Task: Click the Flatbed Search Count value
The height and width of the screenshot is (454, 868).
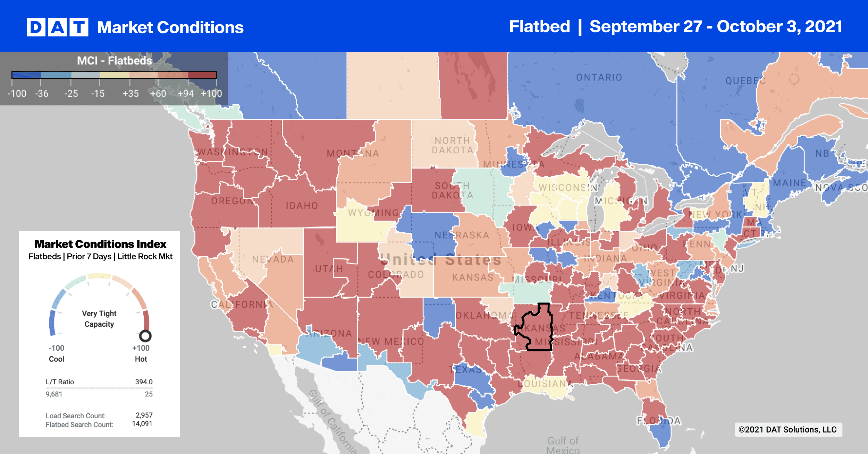Action: click(x=142, y=423)
